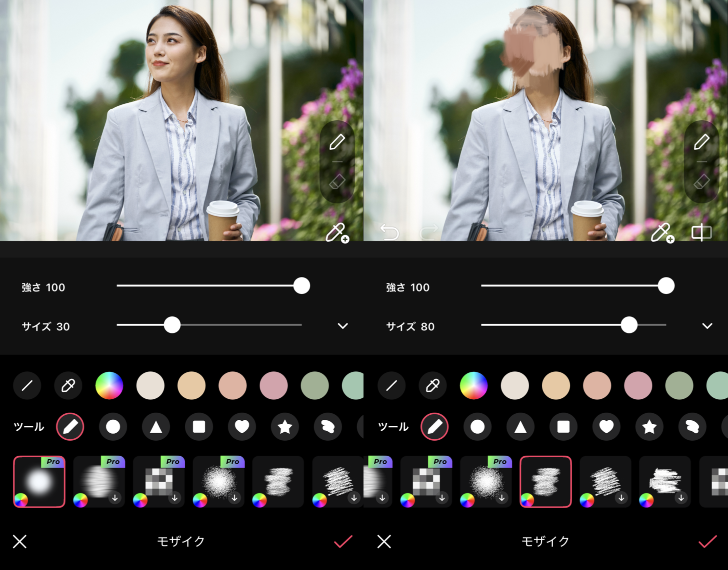Click the サイズ 80 slider handle
This screenshot has width=728, height=570.
coord(629,325)
